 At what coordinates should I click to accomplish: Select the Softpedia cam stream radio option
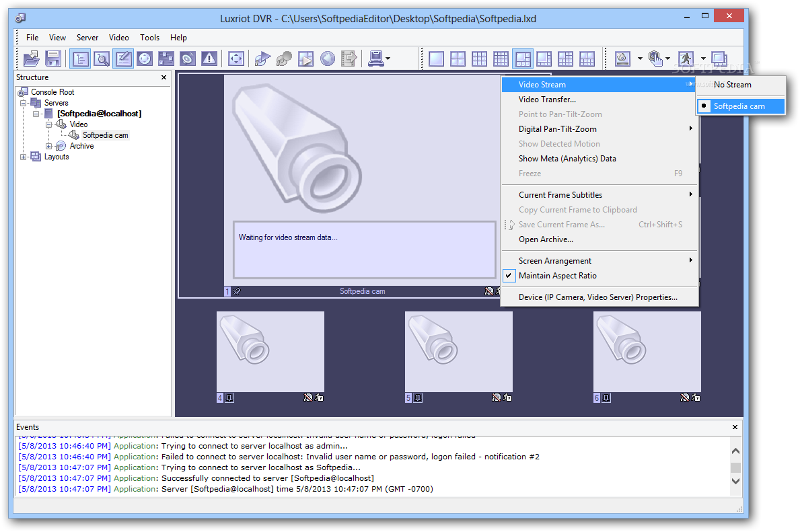tap(741, 106)
